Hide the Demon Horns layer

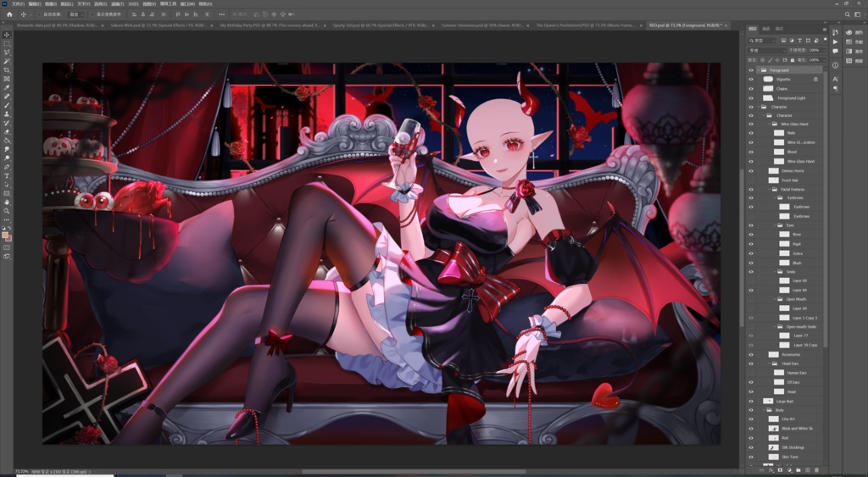coord(751,170)
